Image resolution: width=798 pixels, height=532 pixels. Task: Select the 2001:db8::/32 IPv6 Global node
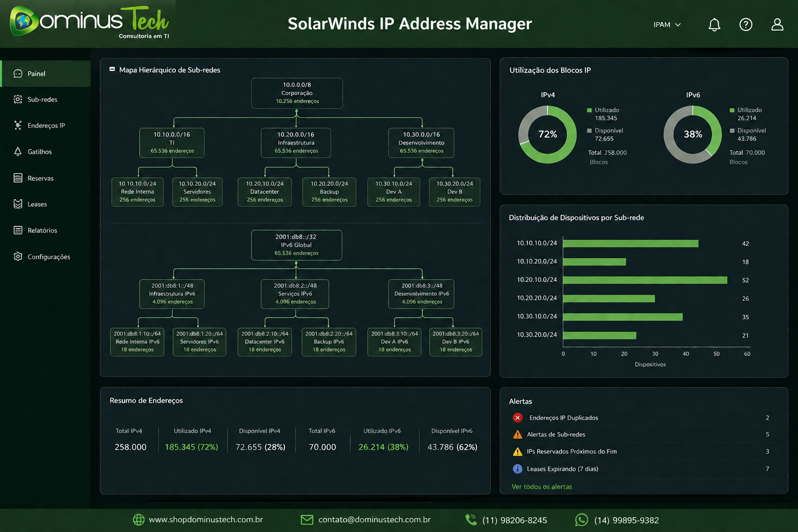pos(296,245)
